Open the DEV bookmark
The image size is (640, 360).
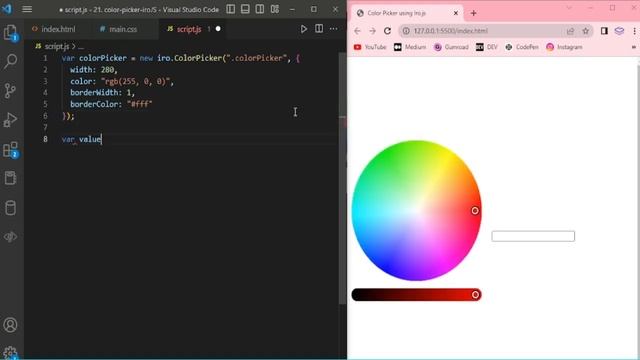pyautogui.click(x=487, y=47)
